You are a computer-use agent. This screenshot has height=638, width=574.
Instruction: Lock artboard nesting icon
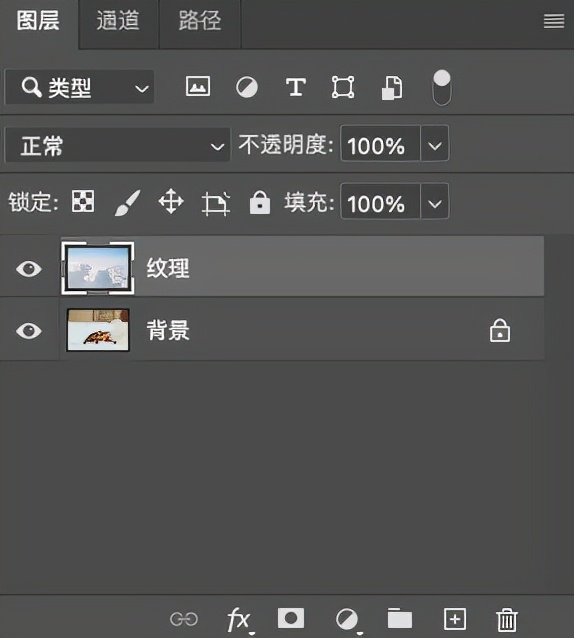coord(216,202)
